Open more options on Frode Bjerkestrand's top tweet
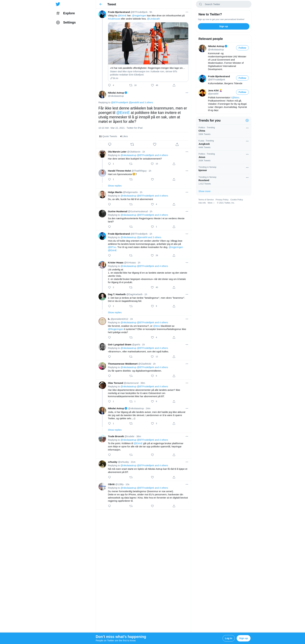 tap(187, 12)
